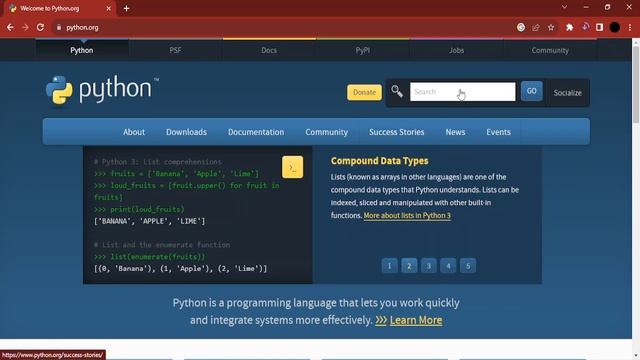The height and width of the screenshot is (360, 640).
Task: Follow the More about lists in Python 3 link
Action: [x=407, y=216]
